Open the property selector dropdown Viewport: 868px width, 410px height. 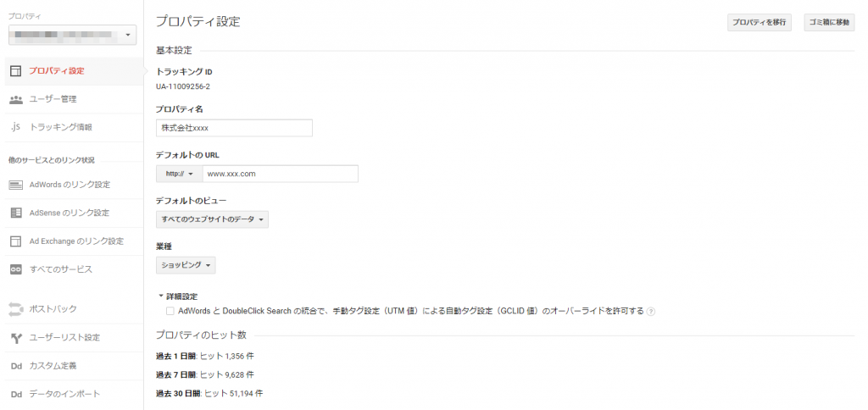pos(71,35)
